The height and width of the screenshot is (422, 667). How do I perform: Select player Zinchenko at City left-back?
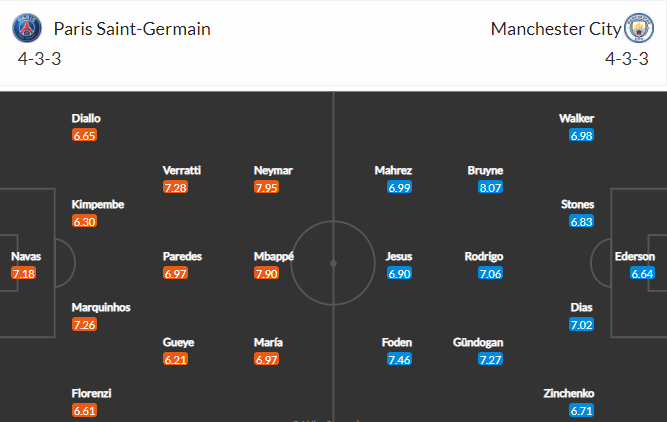coord(569,393)
